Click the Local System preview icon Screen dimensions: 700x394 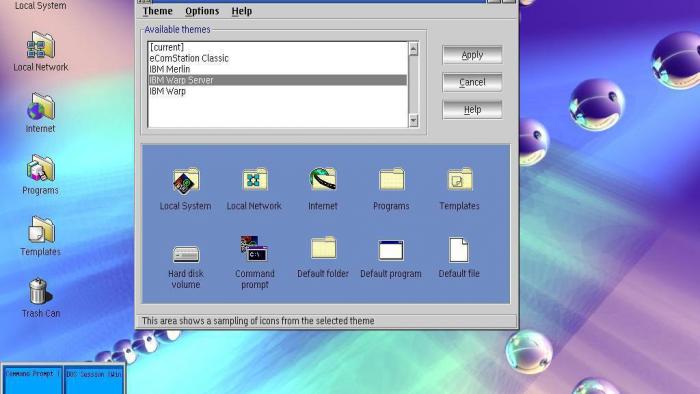tap(186, 181)
